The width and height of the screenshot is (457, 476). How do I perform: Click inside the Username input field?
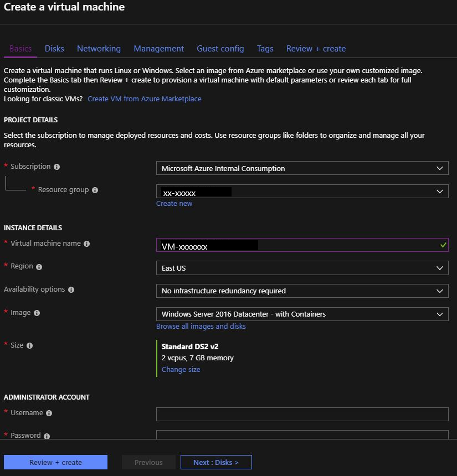point(302,413)
